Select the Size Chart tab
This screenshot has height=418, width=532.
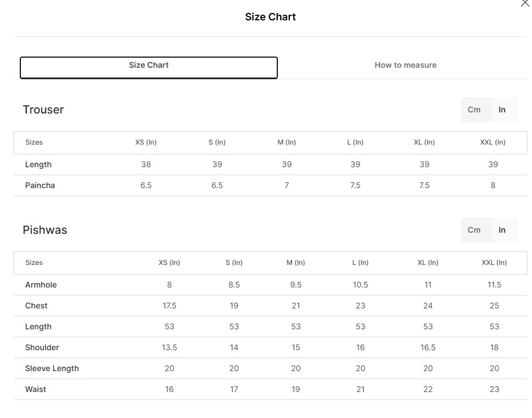[x=149, y=67]
